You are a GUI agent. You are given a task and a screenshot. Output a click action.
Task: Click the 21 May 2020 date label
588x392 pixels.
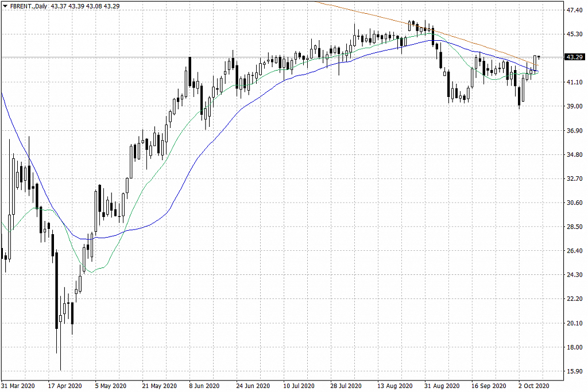coord(160,386)
